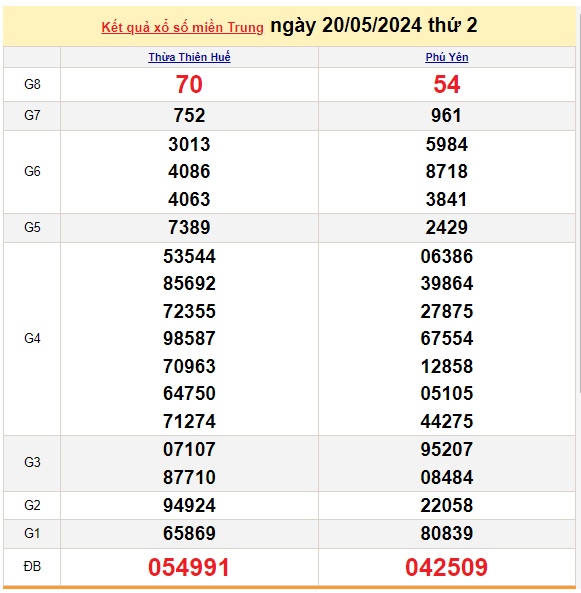
Task: Click the G2 number 94924
Action: coord(189,505)
